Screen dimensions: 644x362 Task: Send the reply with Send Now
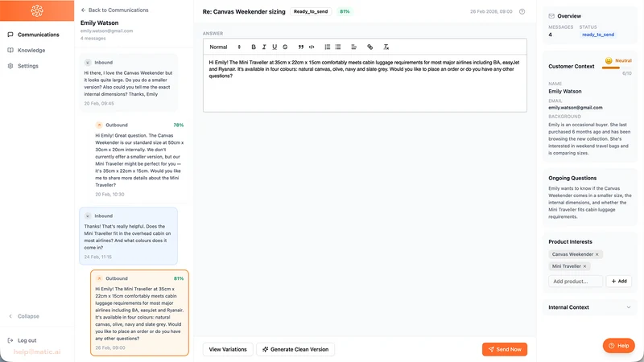(505, 349)
